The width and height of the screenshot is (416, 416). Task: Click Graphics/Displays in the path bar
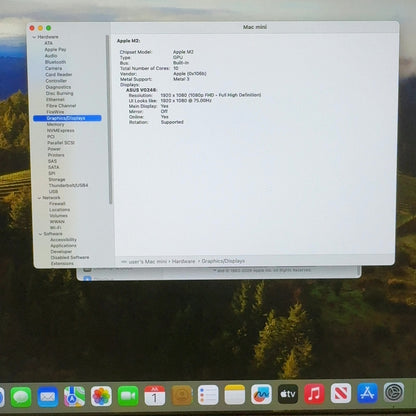click(223, 261)
